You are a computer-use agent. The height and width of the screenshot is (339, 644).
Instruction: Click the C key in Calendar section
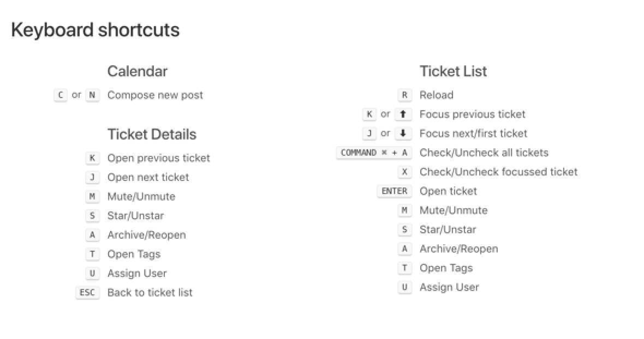click(61, 95)
